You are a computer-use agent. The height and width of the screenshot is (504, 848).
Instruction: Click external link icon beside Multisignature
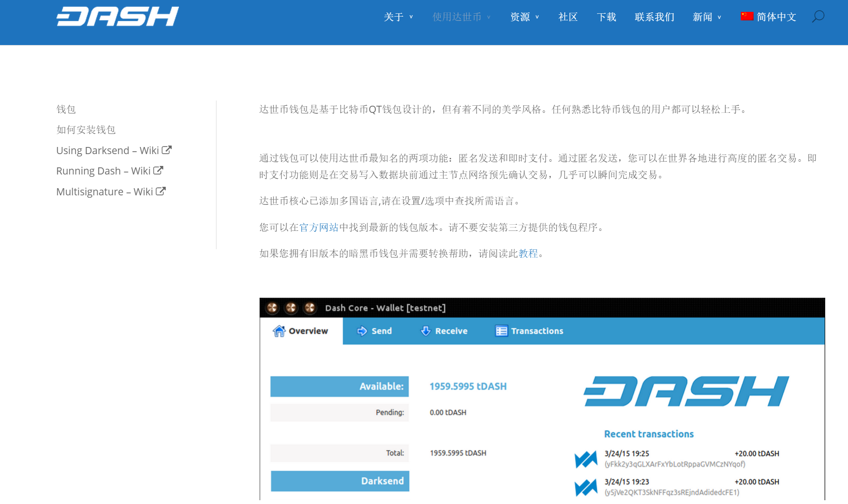(161, 192)
